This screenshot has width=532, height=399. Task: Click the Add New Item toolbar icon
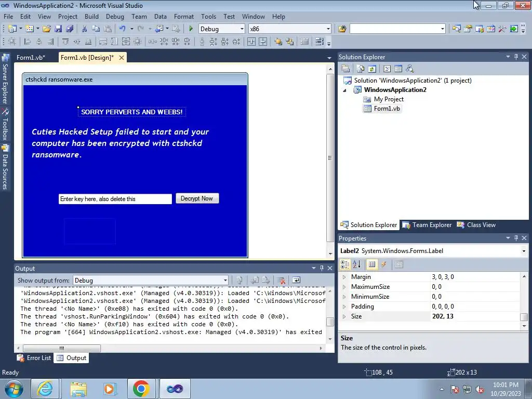point(29,29)
